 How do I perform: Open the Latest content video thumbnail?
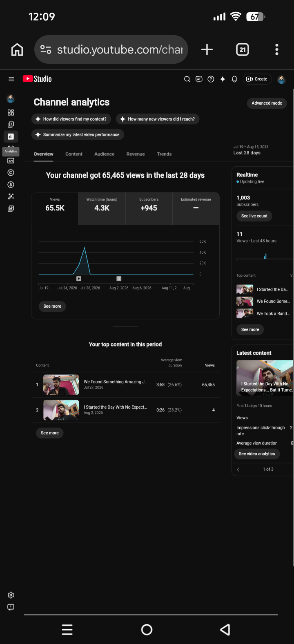coord(265,378)
